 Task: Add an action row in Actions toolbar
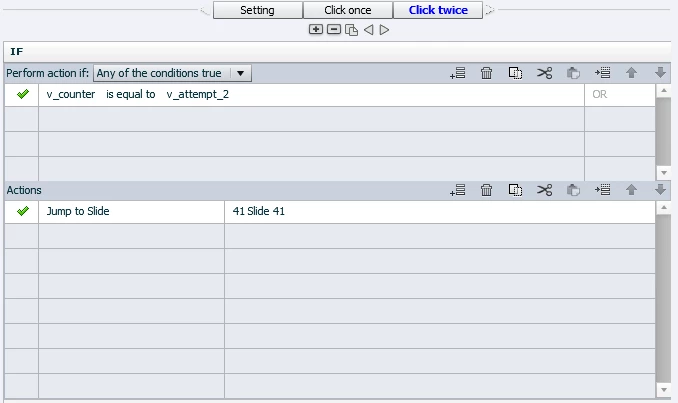(x=457, y=190)
